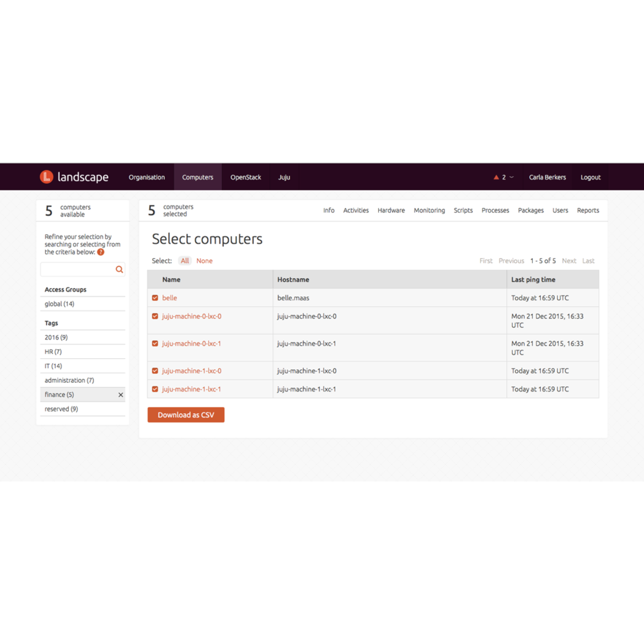Open the Juju section
The width and height of the screenshot is (644, 644).
pos(284,177)
